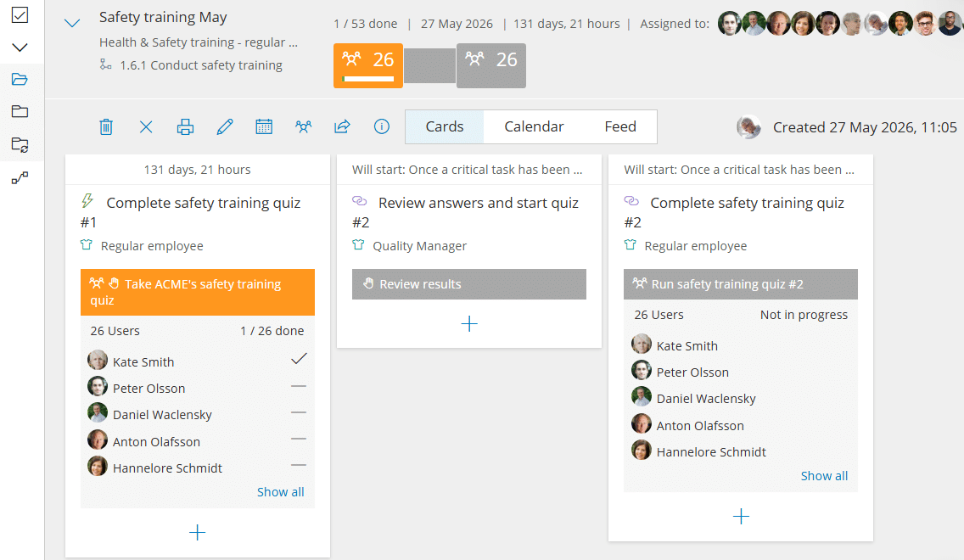964x560 pixels.
Task: Select Daniel Waclensky in quiz #2 card
Action: (706, 399)
